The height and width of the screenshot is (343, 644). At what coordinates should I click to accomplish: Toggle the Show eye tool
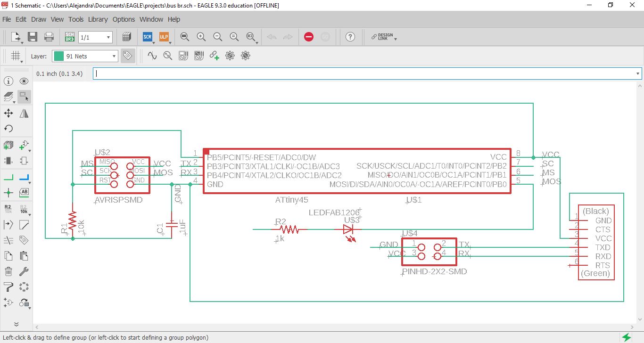[x=24, y=81]
